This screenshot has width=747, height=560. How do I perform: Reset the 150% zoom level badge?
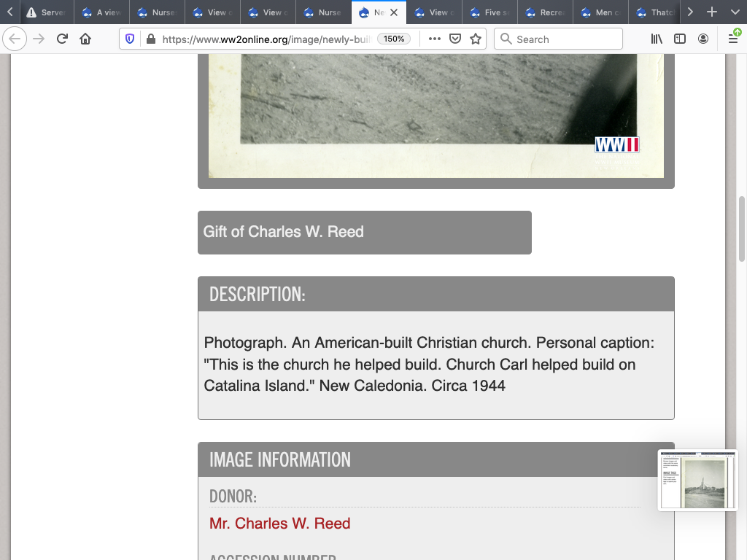(395, 39)
